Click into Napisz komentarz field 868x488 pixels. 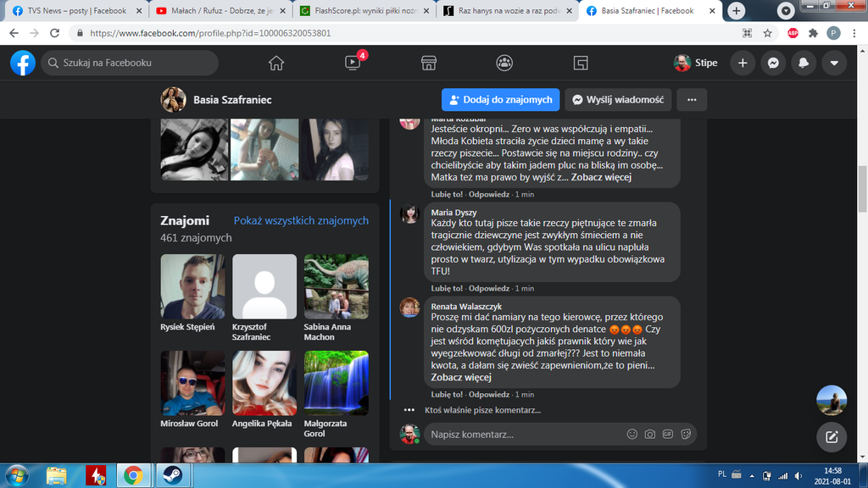(526, 435)
